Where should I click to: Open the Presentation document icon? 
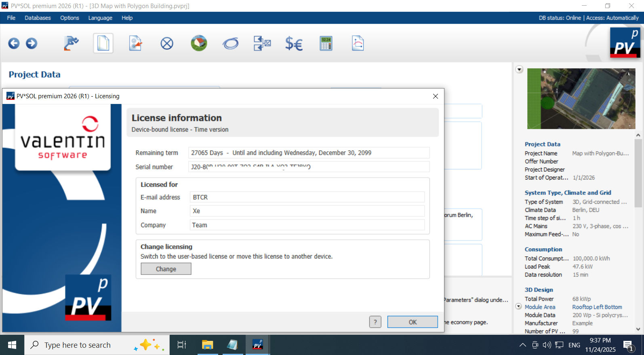coord(358,43)
